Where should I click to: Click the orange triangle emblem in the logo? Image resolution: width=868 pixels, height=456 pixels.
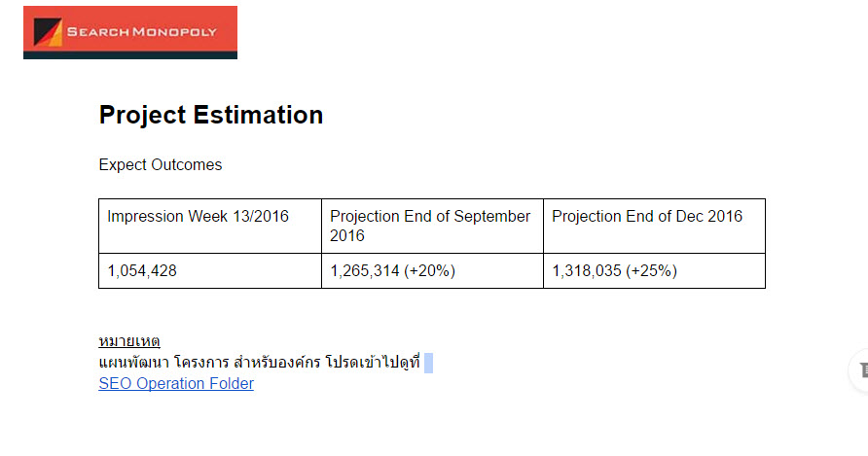48,32
